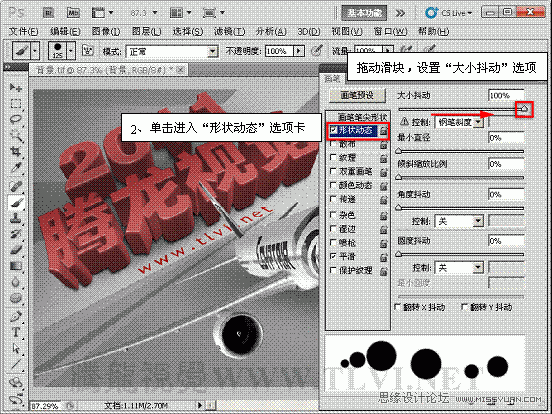552x414 pixels.
Task: Select the Path Selection tool
Action: [x=15, y=348]
